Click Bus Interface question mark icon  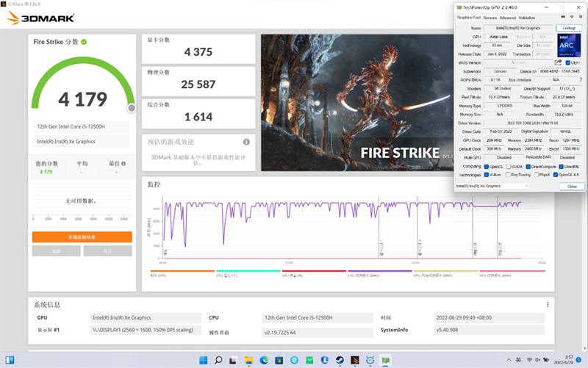coord(581,80)
